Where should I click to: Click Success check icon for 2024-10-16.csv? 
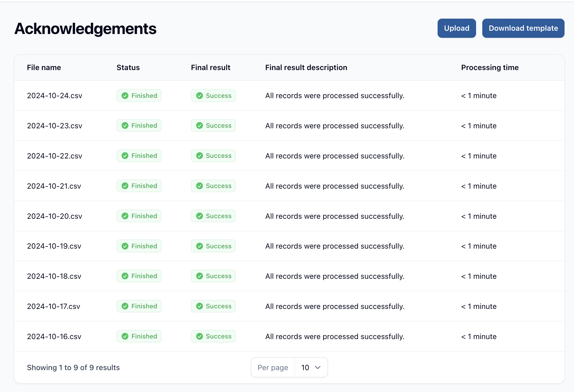[200, 336]
